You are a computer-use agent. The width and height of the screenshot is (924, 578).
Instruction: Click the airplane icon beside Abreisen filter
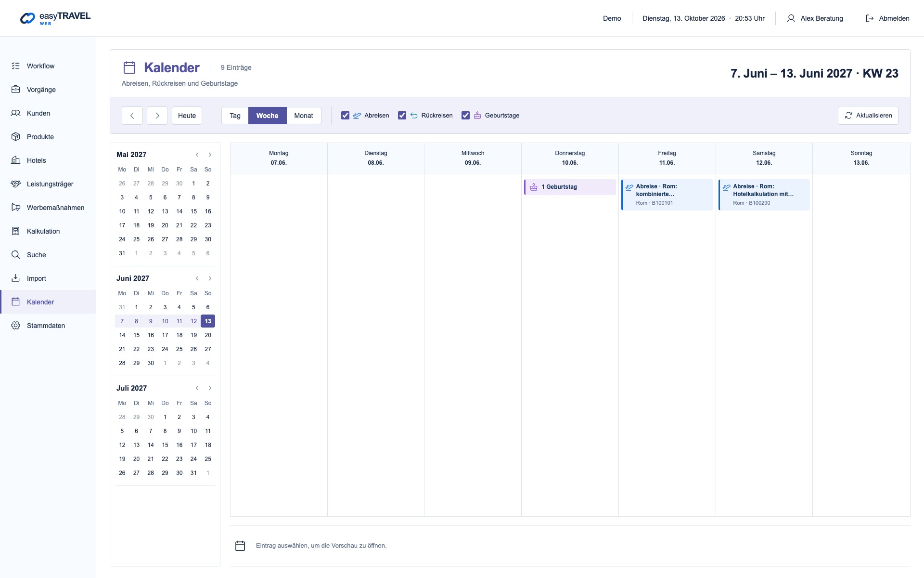pyautogui.click(x=357, y=116)
